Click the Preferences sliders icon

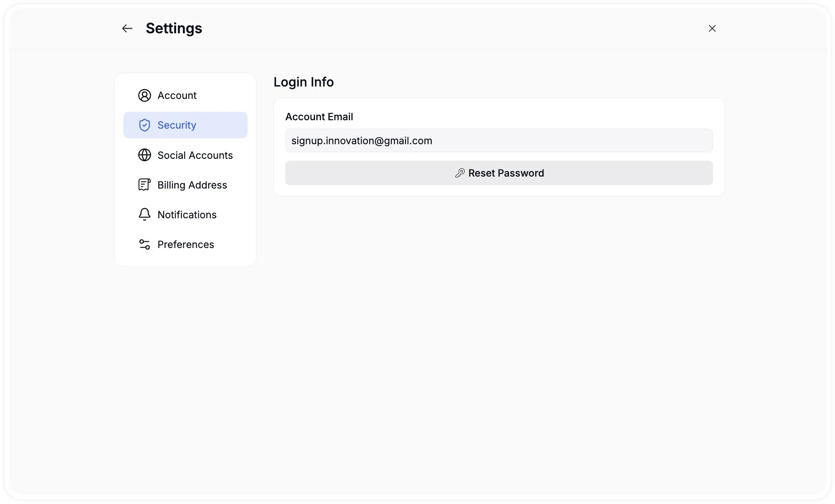tap(145, 244)
